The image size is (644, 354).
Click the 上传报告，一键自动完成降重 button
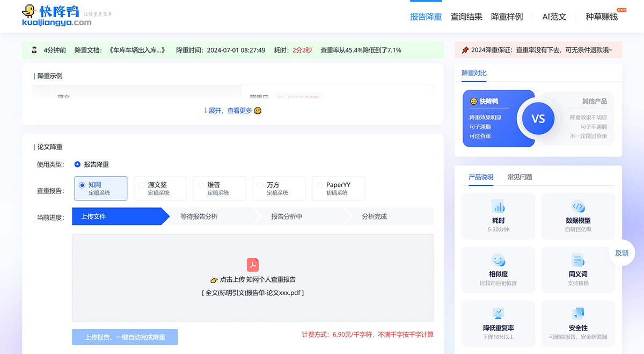point(125,336)
